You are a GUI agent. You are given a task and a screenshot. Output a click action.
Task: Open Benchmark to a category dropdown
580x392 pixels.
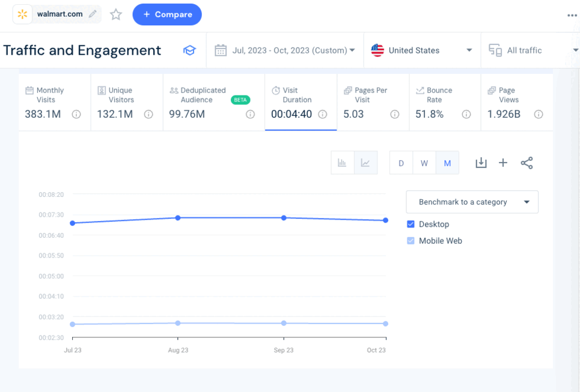472,202
